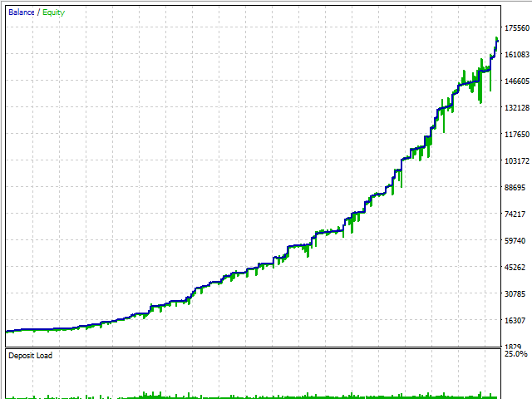The width and height of the screenshot is (532, 399).
Task: Click the 175560 axis value
Action: click(517, 28)
